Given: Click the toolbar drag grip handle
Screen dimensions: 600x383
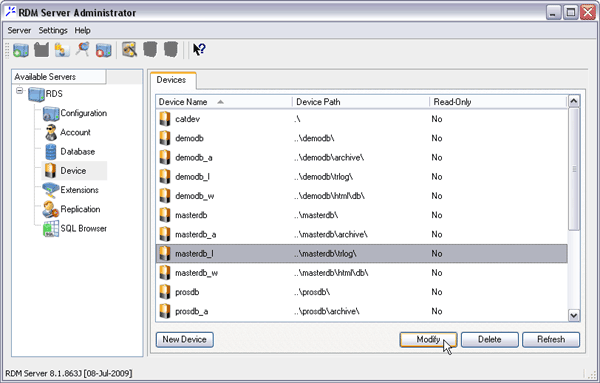Looking at the screenshot, I should pos(7,50).
